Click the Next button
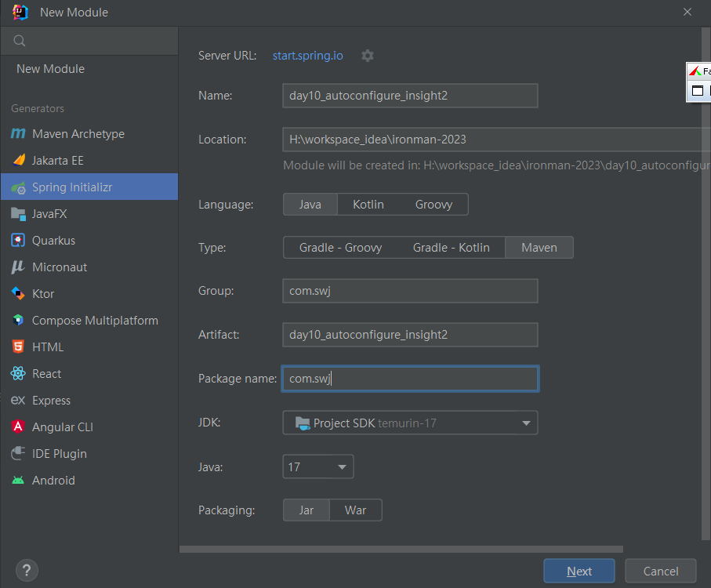 point(579,571)
